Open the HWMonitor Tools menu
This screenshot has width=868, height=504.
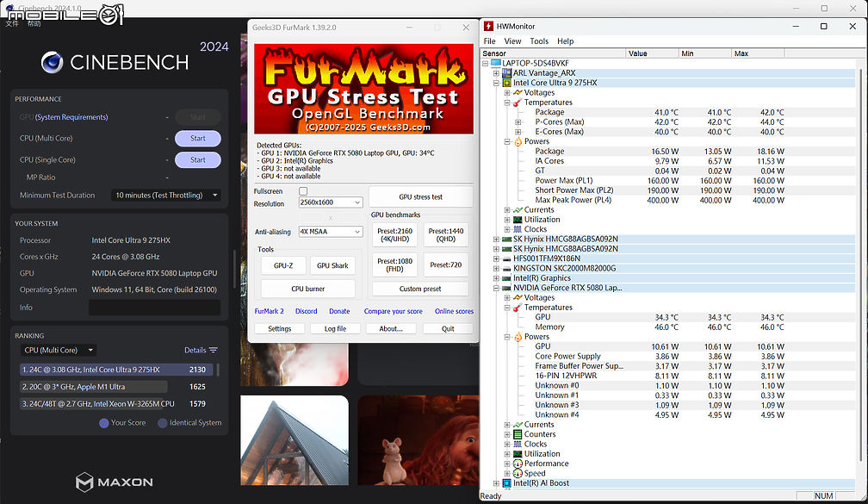539,41
